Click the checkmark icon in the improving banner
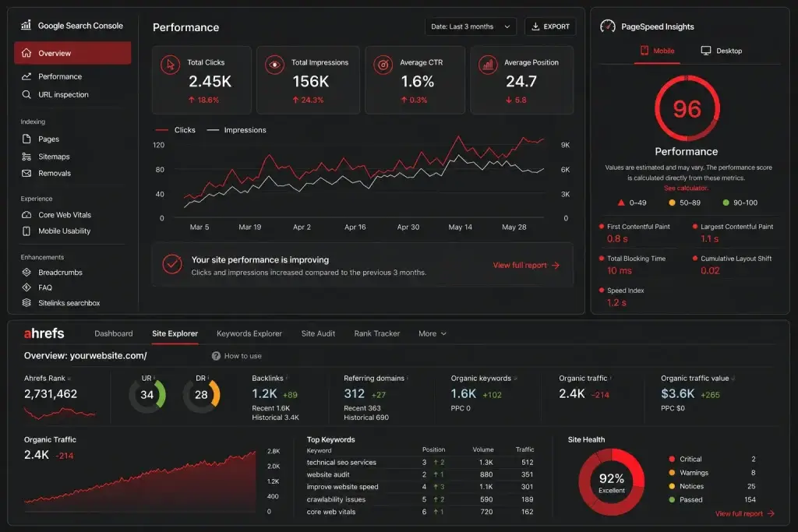 (172, 264)
